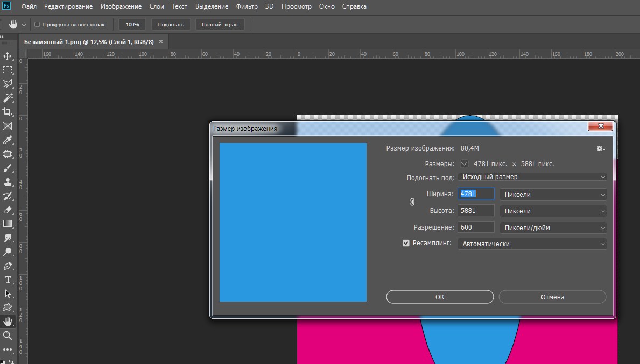Click the OK button in Image Size

(440, 297)
